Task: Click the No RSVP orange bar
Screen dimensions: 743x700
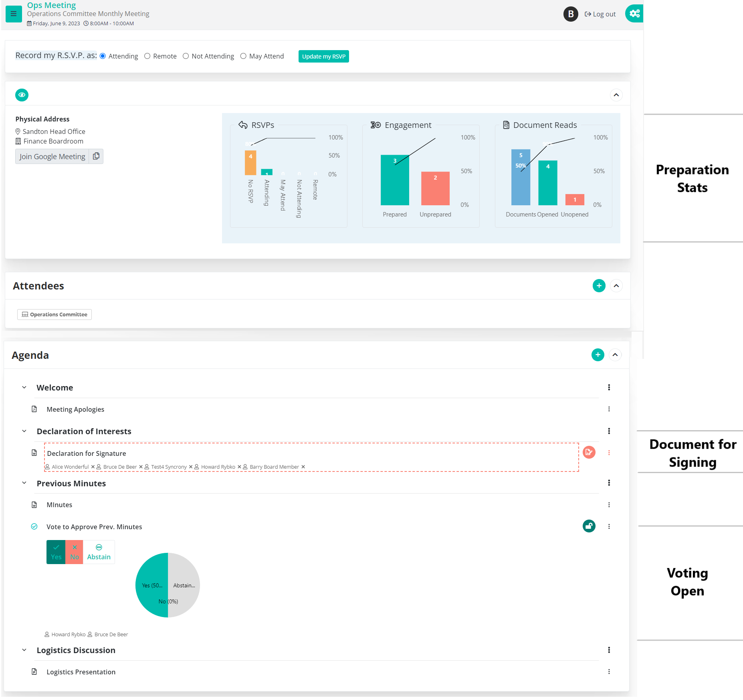Action: coord(250,163)
